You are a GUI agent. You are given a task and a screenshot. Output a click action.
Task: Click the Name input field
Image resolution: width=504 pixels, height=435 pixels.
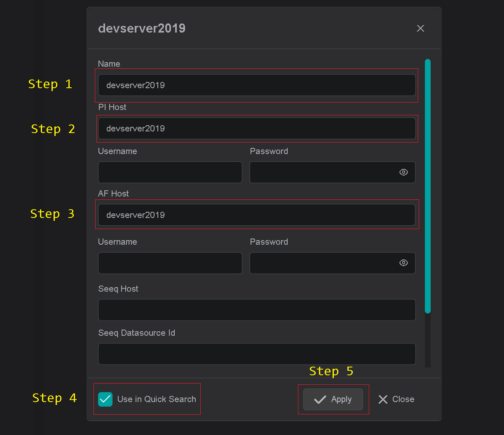pos(257,85)
